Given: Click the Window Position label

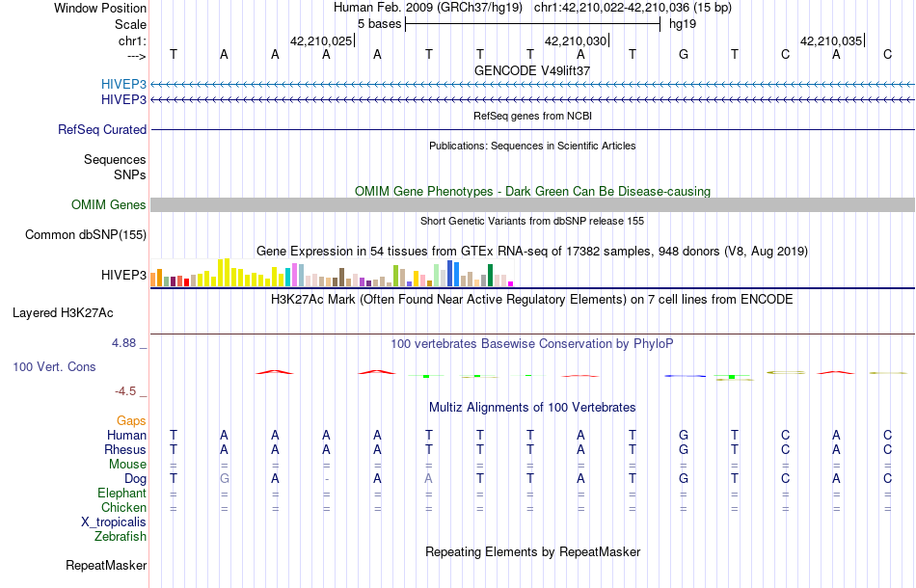Looking at the screenshot, I should coord(100,8).
